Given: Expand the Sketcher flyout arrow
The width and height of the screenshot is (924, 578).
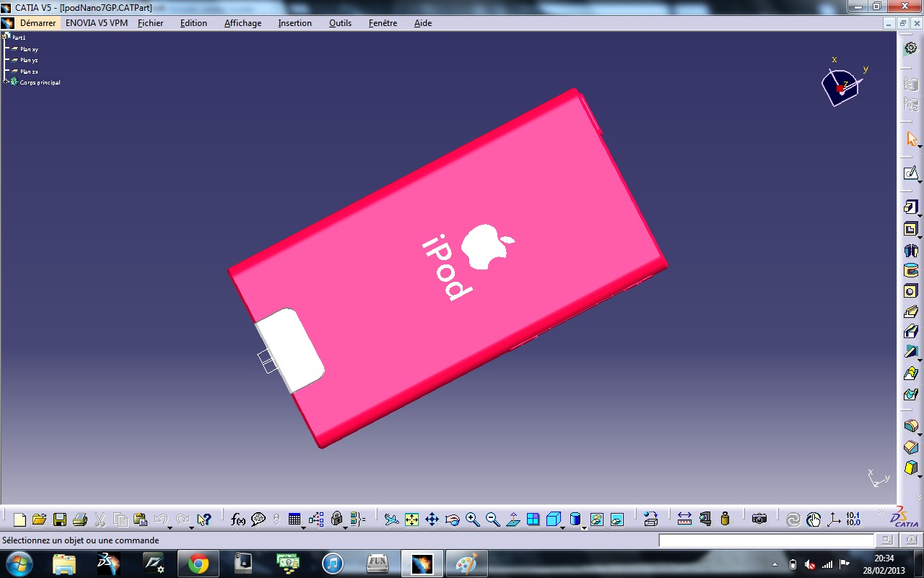Looking at the screenshot, I should tap(920, 181).
